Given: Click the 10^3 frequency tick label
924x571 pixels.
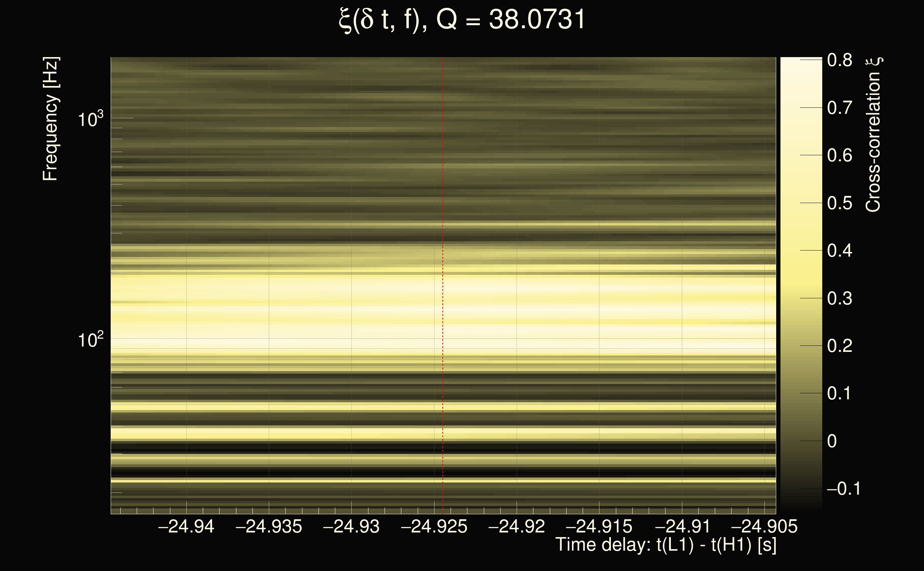Looking at the screenshot, I should point(90,119).
